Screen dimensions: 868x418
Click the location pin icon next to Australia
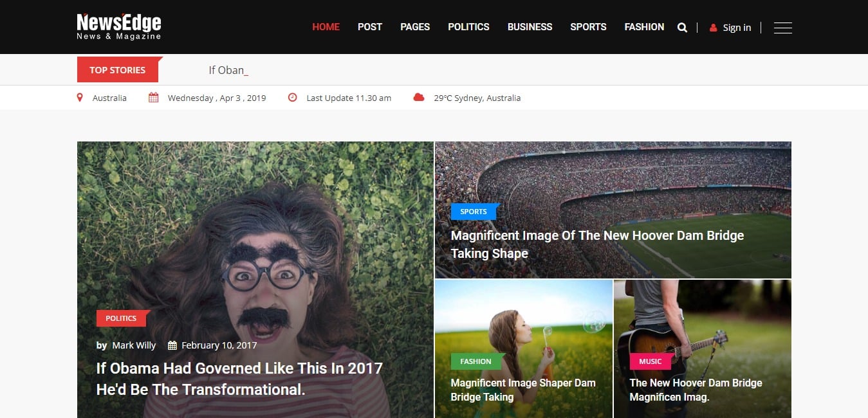[80, 98]
